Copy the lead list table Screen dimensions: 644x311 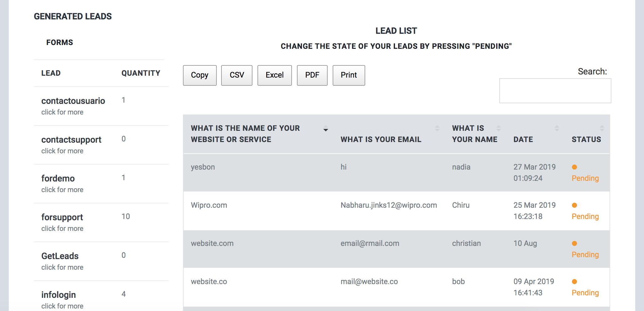coord(200,75)
